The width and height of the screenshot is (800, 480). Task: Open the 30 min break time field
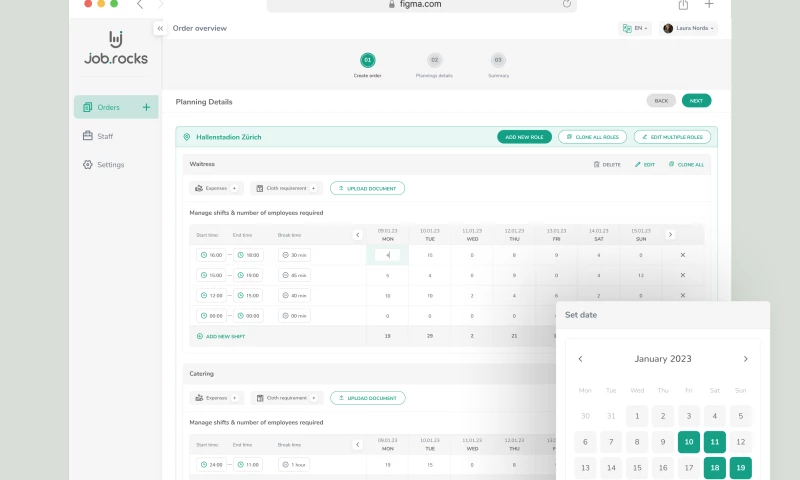[294, 255]
